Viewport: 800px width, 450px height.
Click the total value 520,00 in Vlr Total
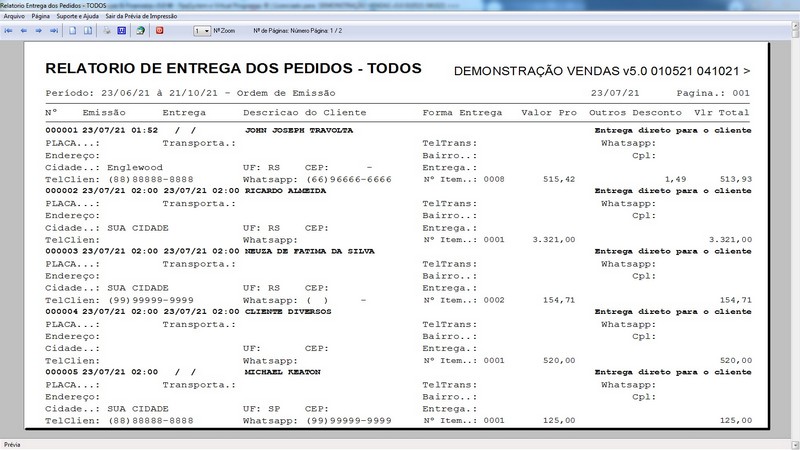coord(736,361)
